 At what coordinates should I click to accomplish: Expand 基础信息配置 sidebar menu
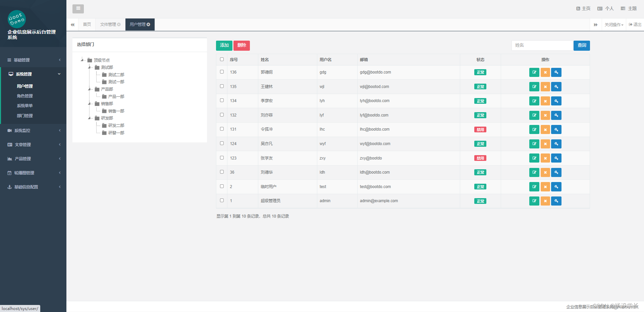pyautogui.click(x=33, y=187)
